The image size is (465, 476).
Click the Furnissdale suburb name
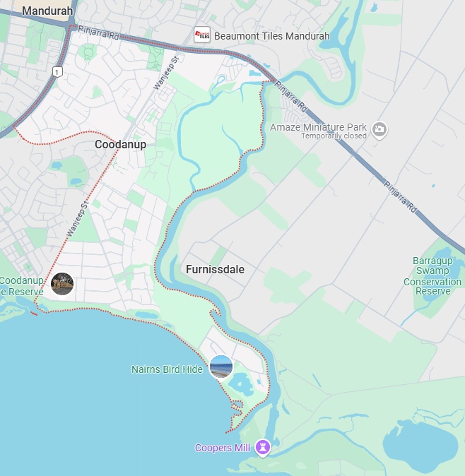pyautogui.click(x=215, y=269)
